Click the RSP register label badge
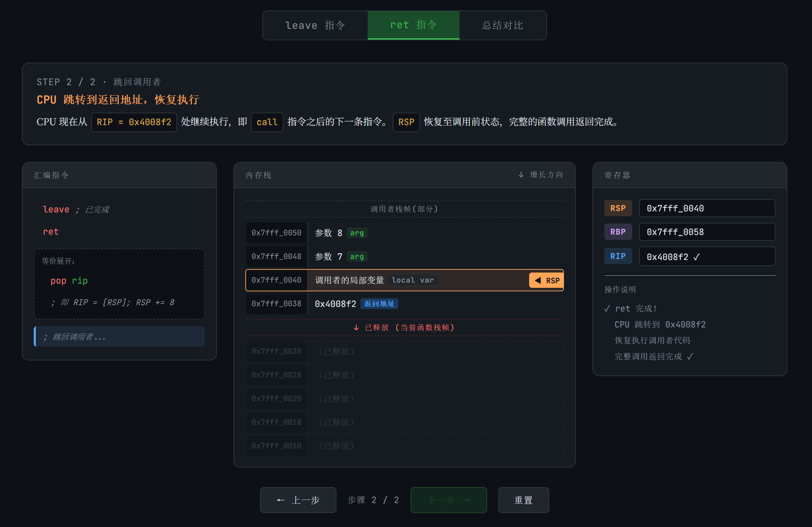 coord(618,208)
